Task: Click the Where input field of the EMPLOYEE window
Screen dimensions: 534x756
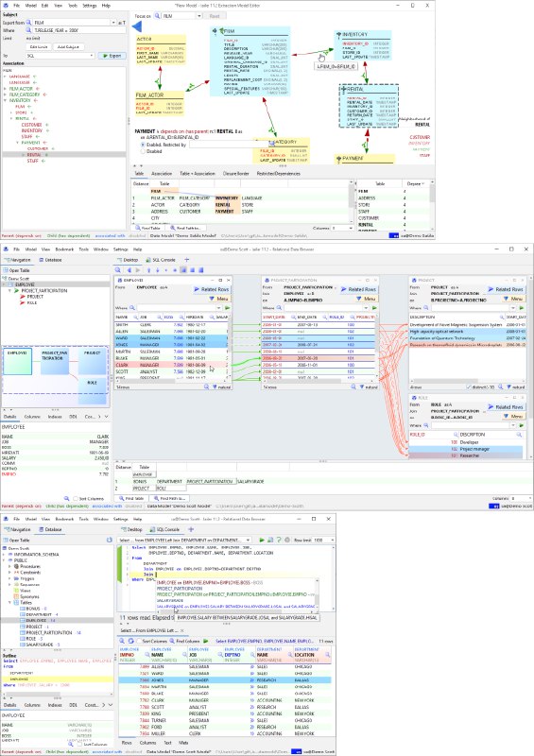Action: [x=179, y=308]
